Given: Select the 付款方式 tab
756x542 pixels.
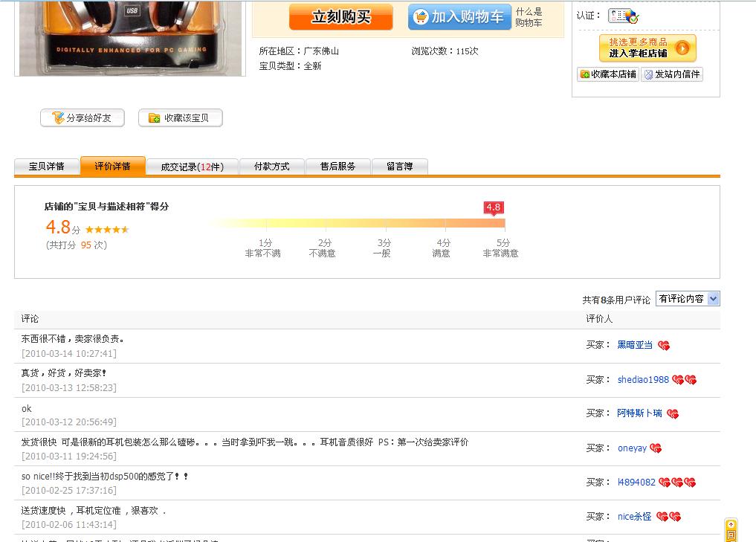Looking at the screenshot, I should (x=271, y=167).
